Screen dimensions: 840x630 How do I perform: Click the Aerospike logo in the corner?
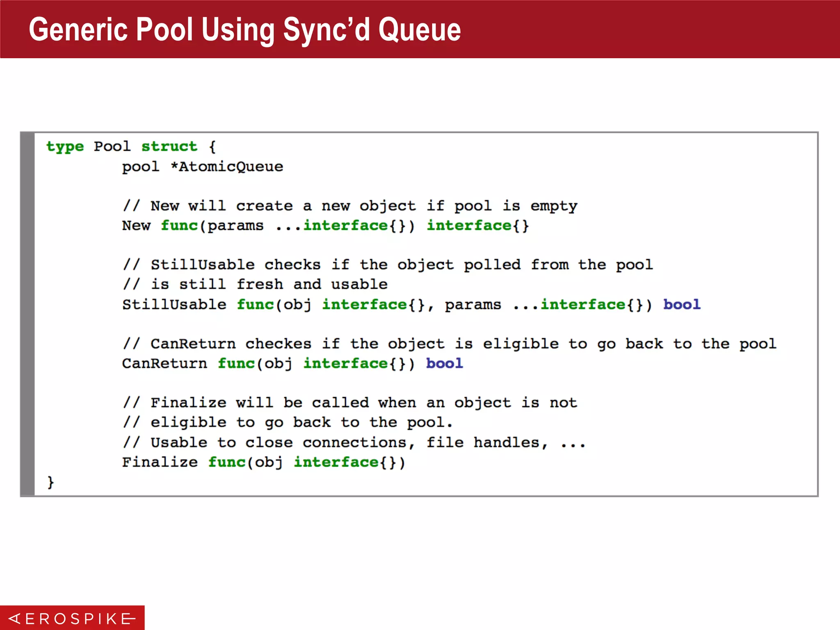pos(72,618)
